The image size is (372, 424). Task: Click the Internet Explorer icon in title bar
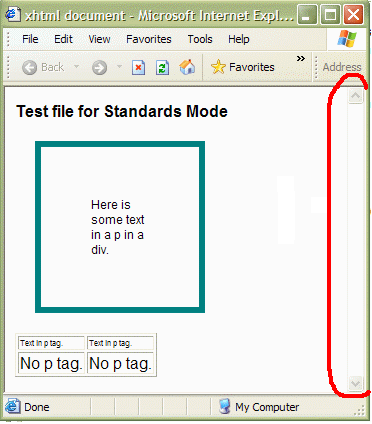click(13, 15)
